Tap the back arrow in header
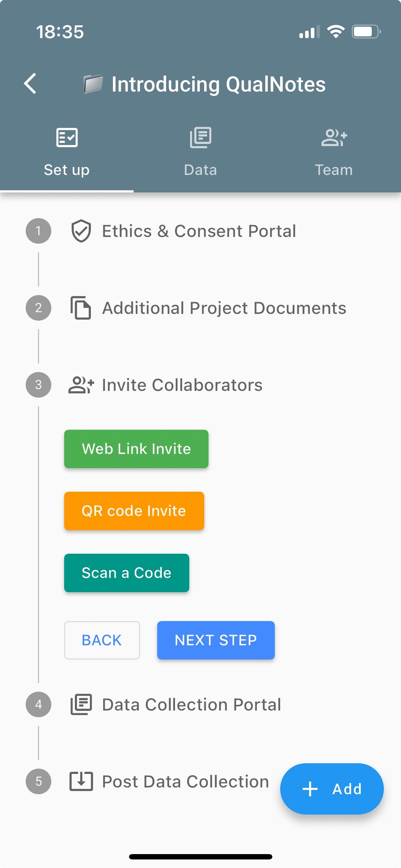Image resolution: width=401 pixels, height=868 pixels. click(31, 84)
